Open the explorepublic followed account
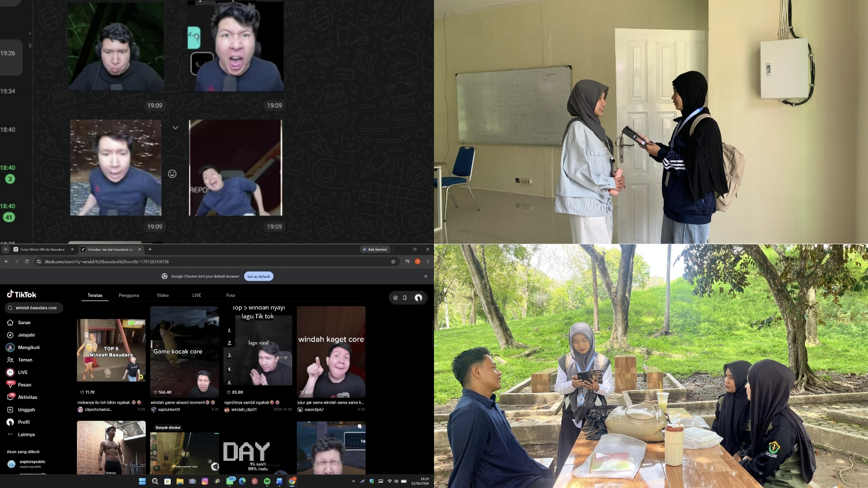The width and height of the screenshot is (868, 488). 26,464
